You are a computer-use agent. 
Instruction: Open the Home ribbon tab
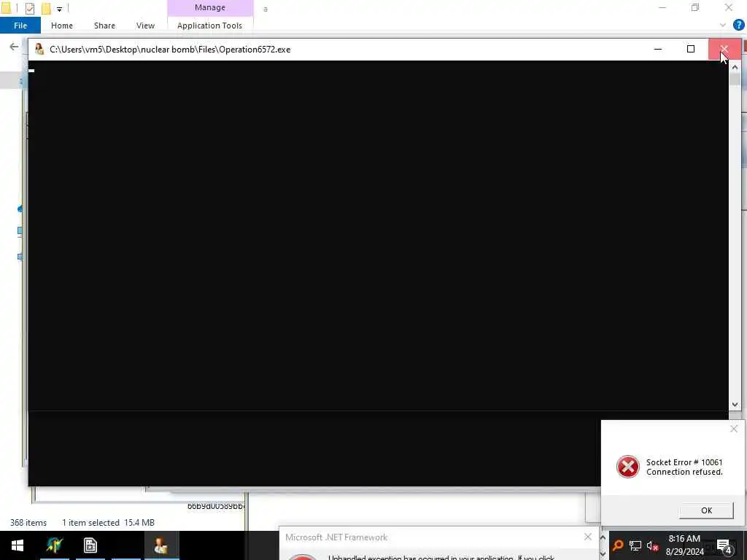[62, 26]
